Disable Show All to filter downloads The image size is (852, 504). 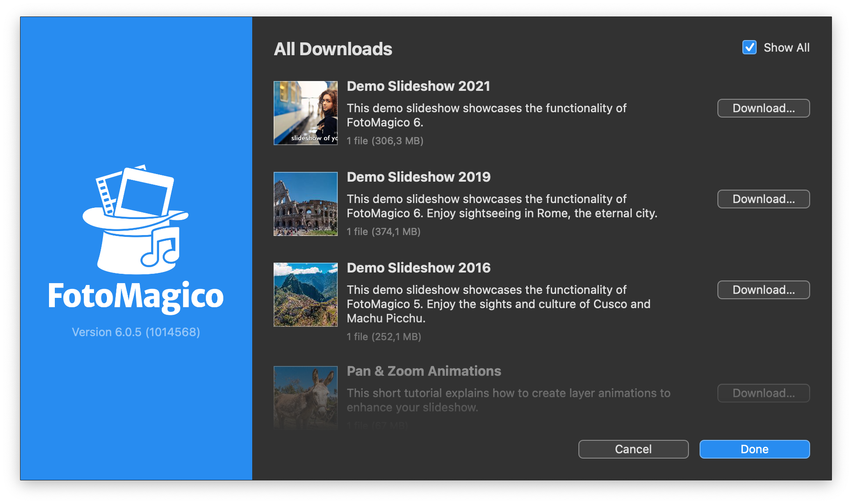pyautogui.click(x=750, y=47)
